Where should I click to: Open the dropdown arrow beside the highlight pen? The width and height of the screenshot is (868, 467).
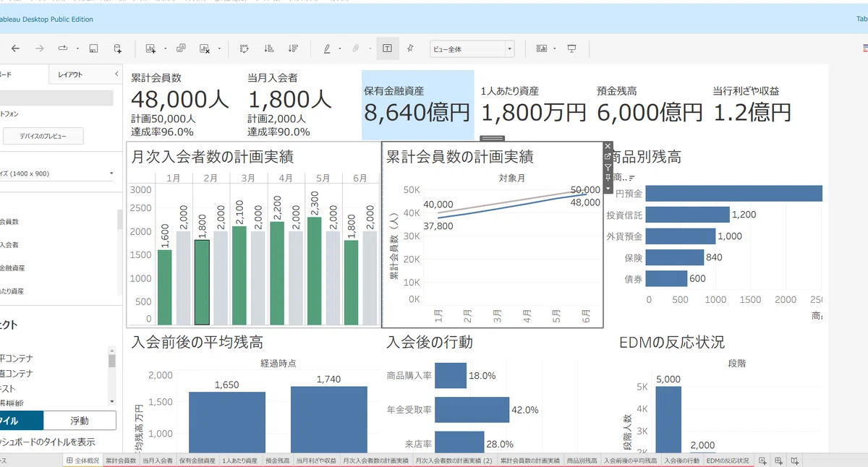tap(340, 49)
